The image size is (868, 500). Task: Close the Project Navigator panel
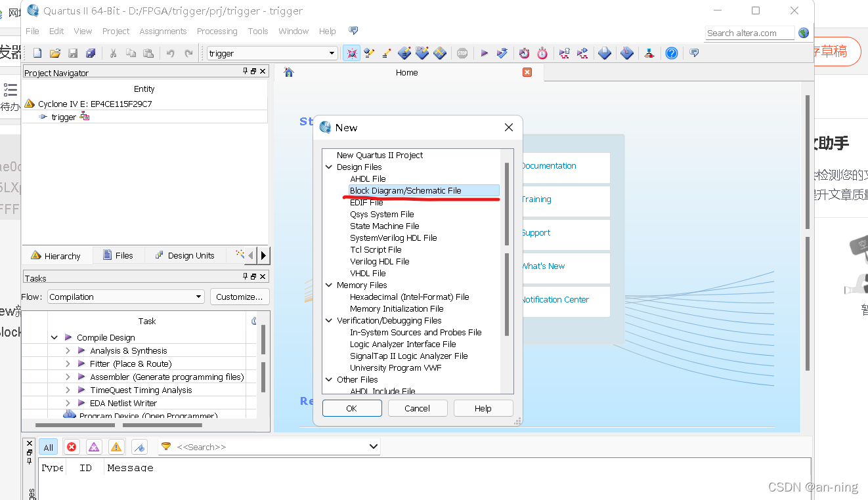coord(263,71)
